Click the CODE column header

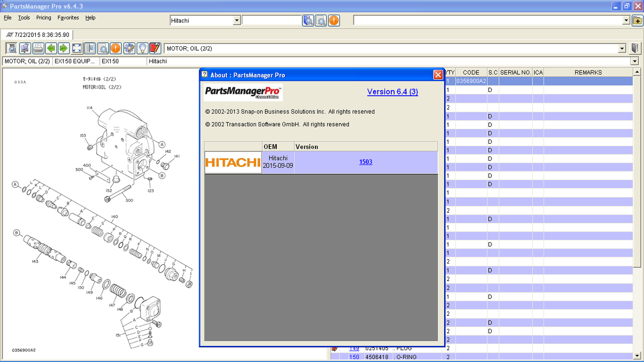471,72
